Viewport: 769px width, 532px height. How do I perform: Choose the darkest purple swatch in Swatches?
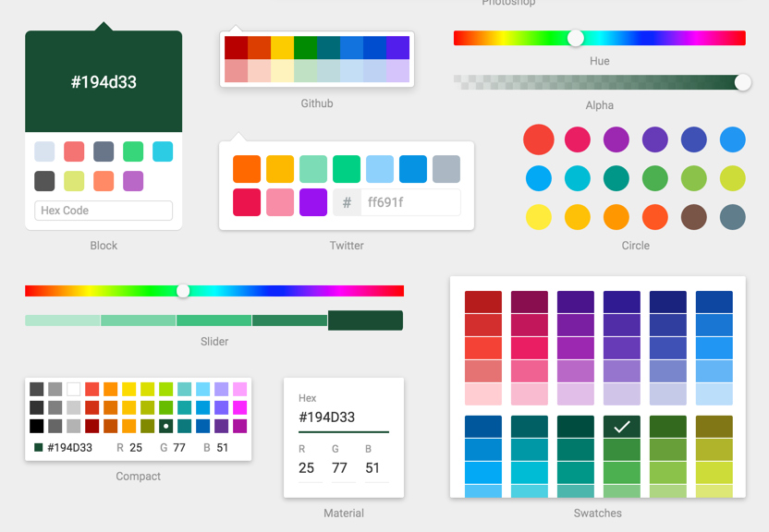[x=575, y=302]
